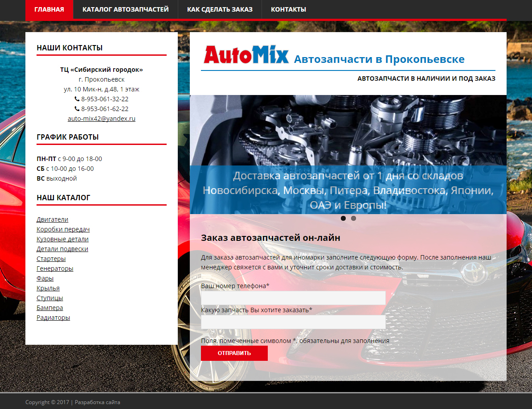Focus the Ваш номер телефона field

click(293, 298)
